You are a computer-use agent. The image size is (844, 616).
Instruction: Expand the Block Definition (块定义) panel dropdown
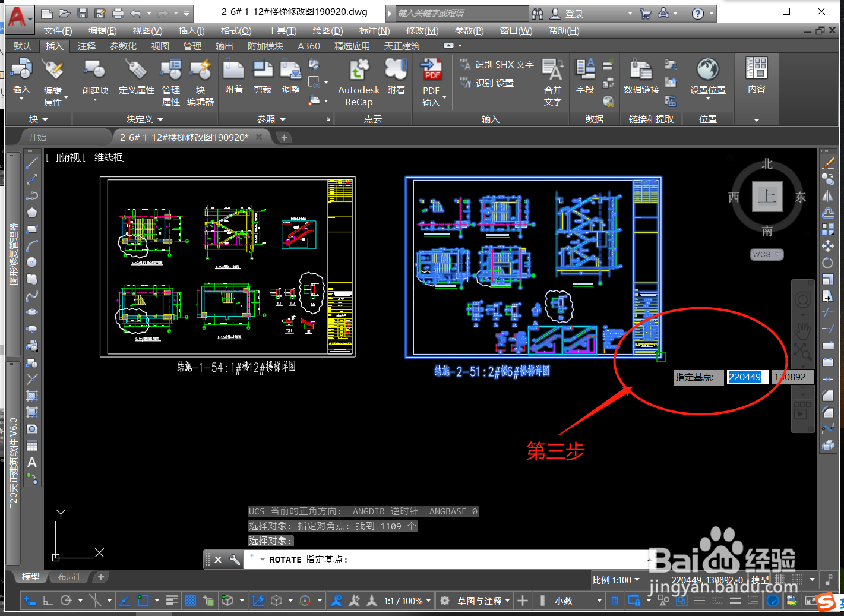(144, 119)
